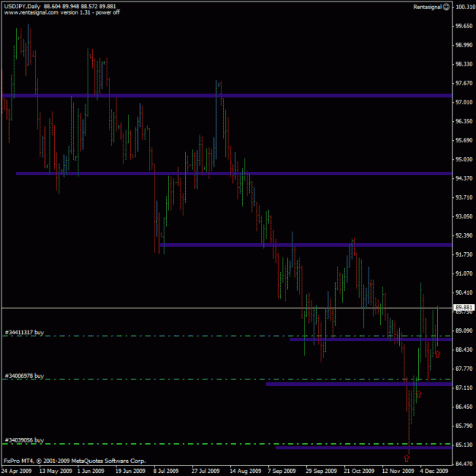Click the red up arrow near 88.430
Screen dimensions: 476x476
click(x=437, y=354)
